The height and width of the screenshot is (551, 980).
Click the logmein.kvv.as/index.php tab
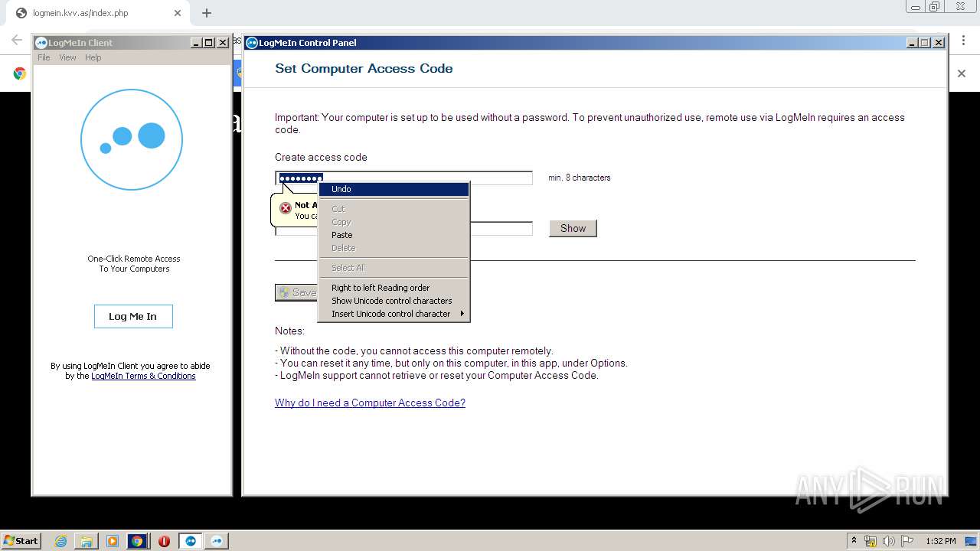(x=96, y=13)
